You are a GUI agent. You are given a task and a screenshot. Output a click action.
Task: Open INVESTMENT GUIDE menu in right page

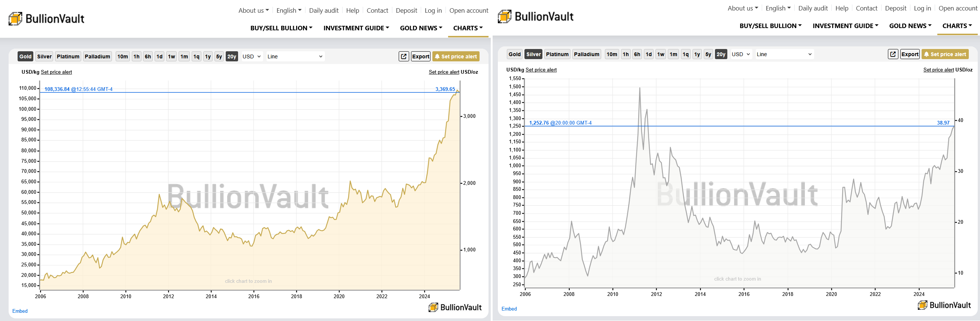[x=846, y=26]
